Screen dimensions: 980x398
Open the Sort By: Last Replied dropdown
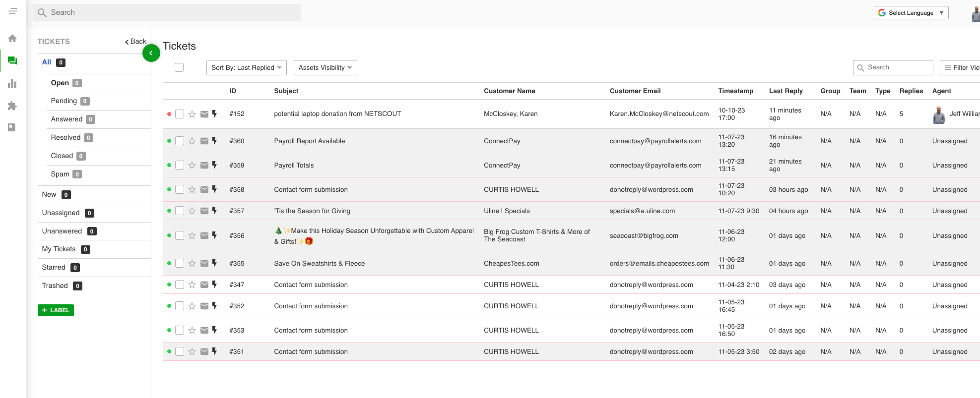point(246,68)
